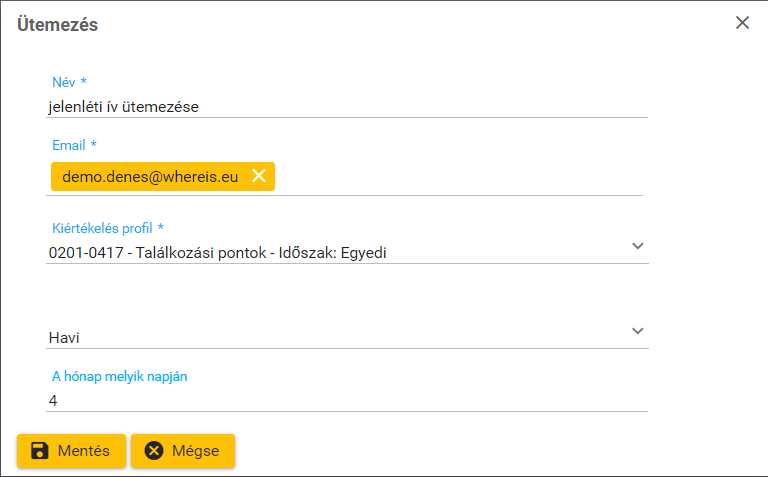Expand the Kiértékelés profil dropdown arrow
Viewport: 768px width, 477px height.
pyautogui.click(x=638, y=246)
